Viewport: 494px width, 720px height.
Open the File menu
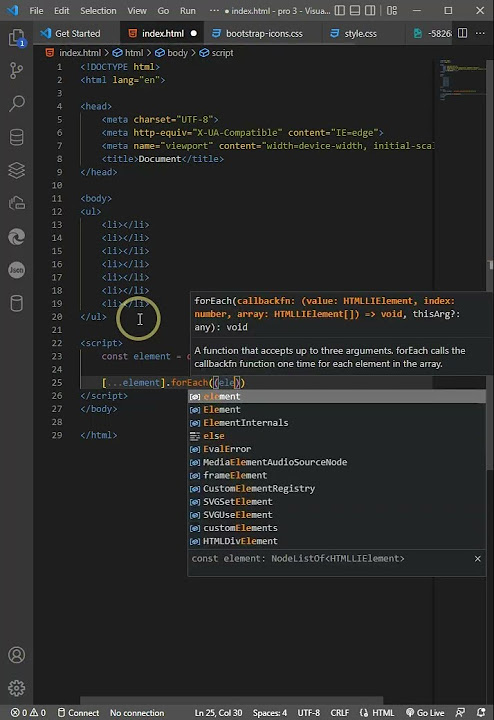click(36, 11)
